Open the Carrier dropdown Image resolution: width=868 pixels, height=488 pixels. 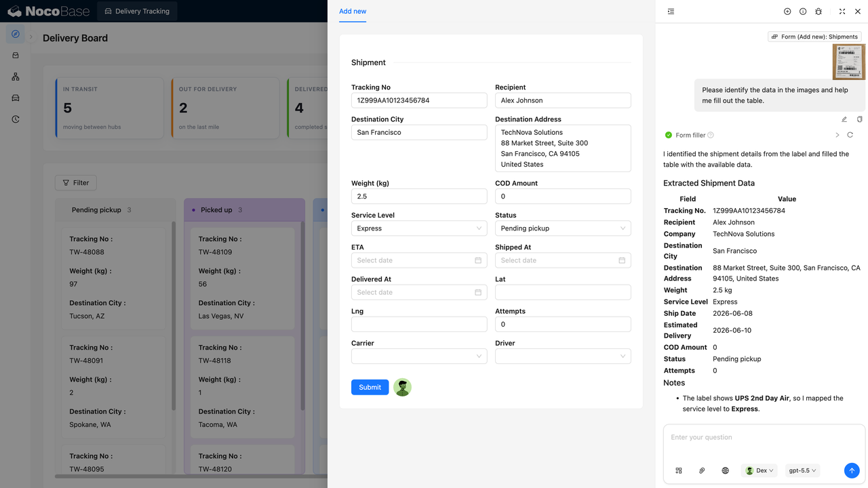click(x=419, y=356)
